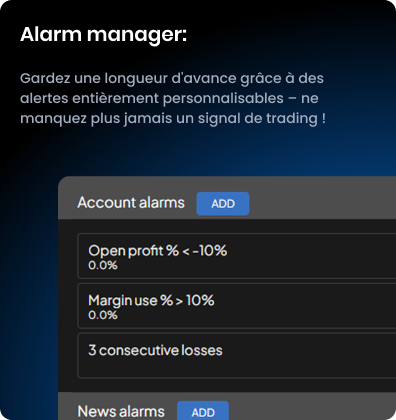Click the 0.0% value under Margin use
This screenshot has height=420, width=396.
click(103, 315)
